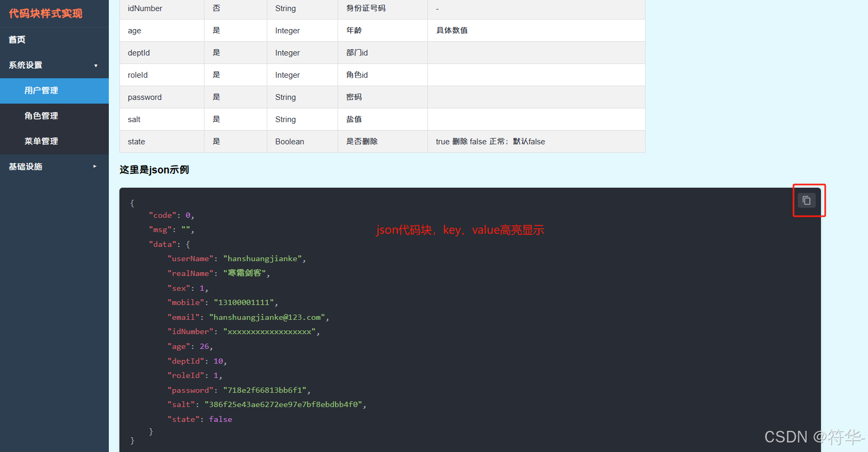Click the 密码 description cell
The image size is (868, 452).
pyautogui.click(x=382, y=97)
